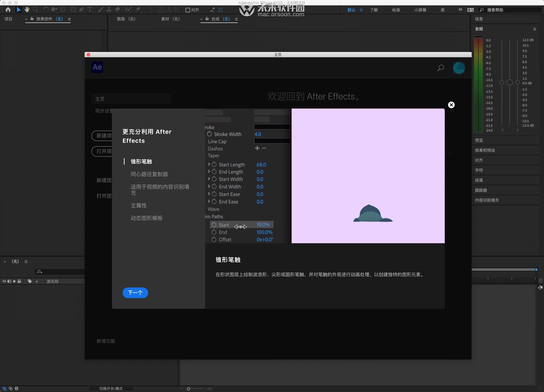Show more workspaces with the double chevron

(460, 10)
